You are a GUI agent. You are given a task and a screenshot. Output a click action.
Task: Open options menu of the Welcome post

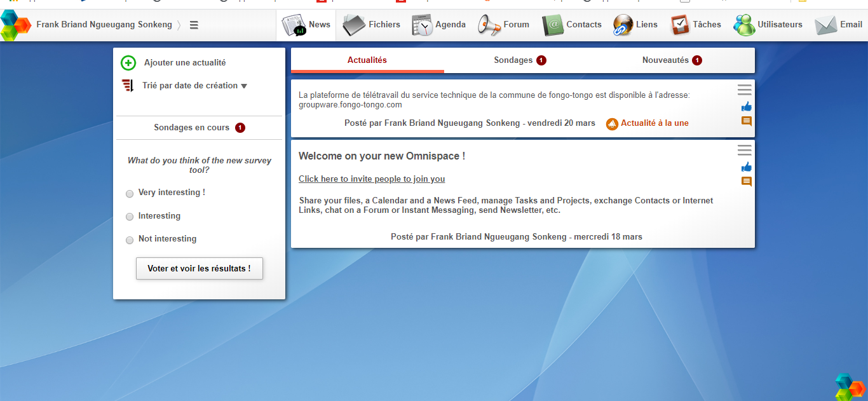[744, 150]
